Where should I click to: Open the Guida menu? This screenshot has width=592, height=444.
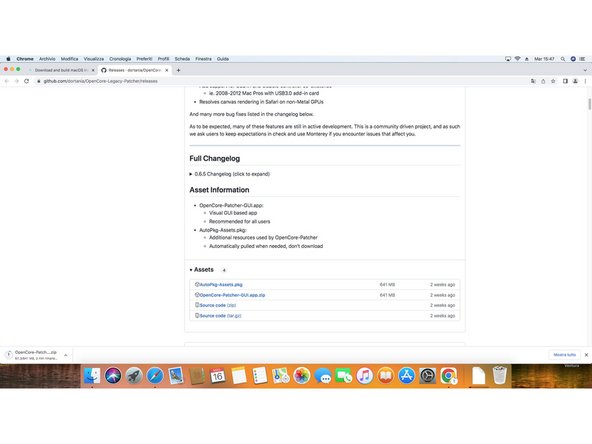223,59
